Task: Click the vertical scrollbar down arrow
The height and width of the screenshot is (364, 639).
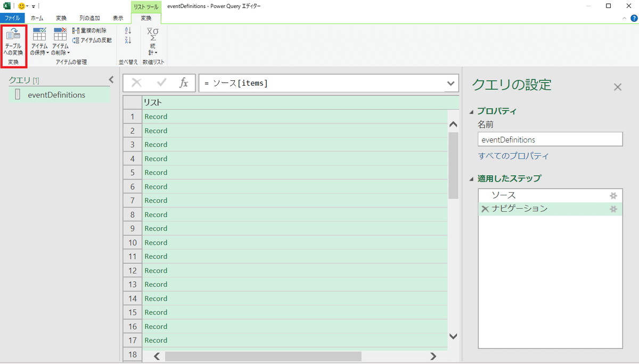Action: 453,336
